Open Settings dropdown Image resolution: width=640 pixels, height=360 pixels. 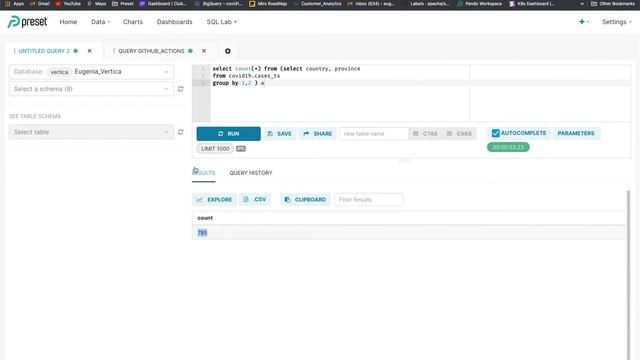[x=616, y=22]
